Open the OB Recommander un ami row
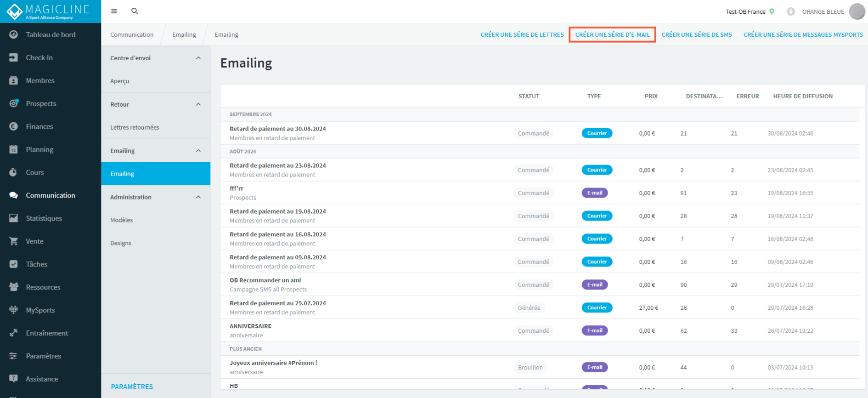868x398 pixels. click(540, 285)
